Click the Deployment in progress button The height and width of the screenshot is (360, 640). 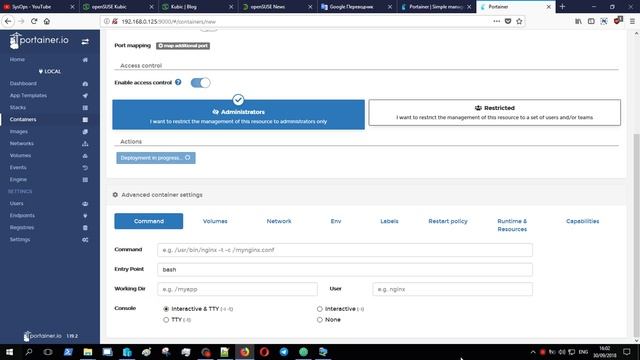pyautogui.click(x=156, y=158)
